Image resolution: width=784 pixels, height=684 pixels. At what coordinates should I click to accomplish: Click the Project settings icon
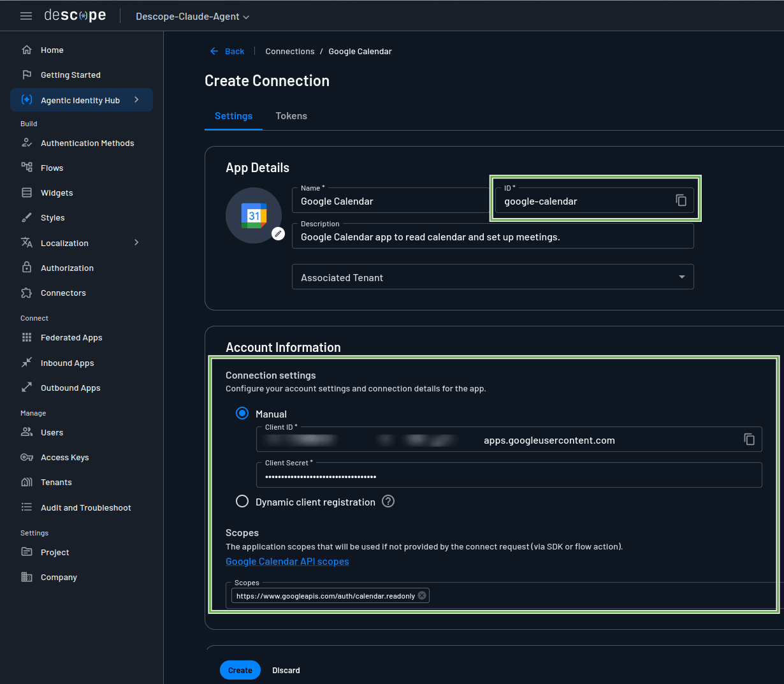point(27,552)
